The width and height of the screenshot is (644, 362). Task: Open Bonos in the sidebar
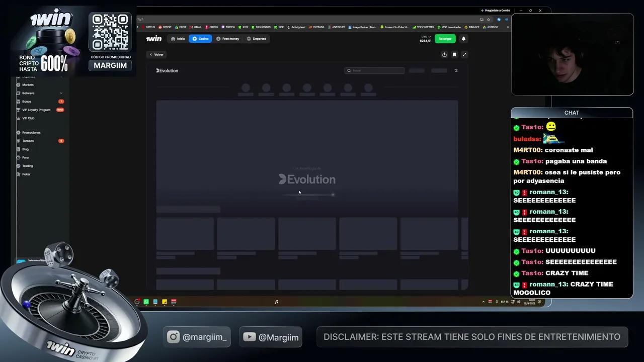27,102
